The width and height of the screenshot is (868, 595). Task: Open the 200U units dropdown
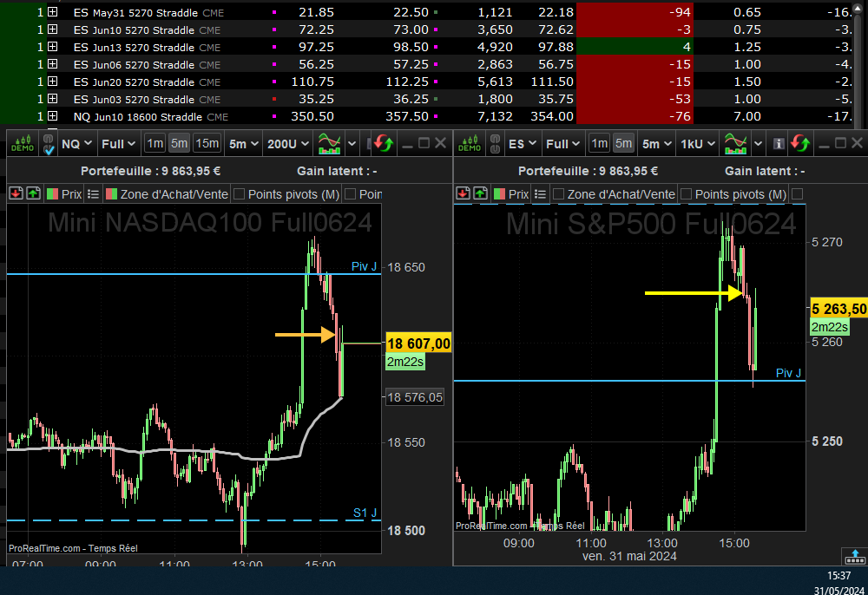[288, 144]
